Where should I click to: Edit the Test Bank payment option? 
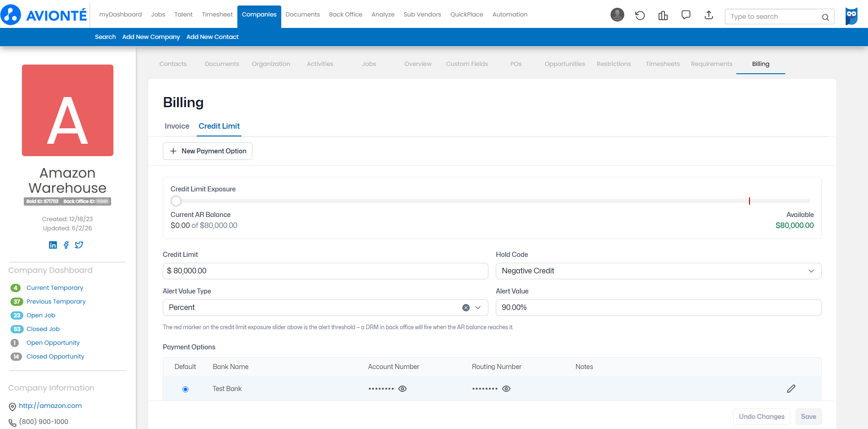791,389
